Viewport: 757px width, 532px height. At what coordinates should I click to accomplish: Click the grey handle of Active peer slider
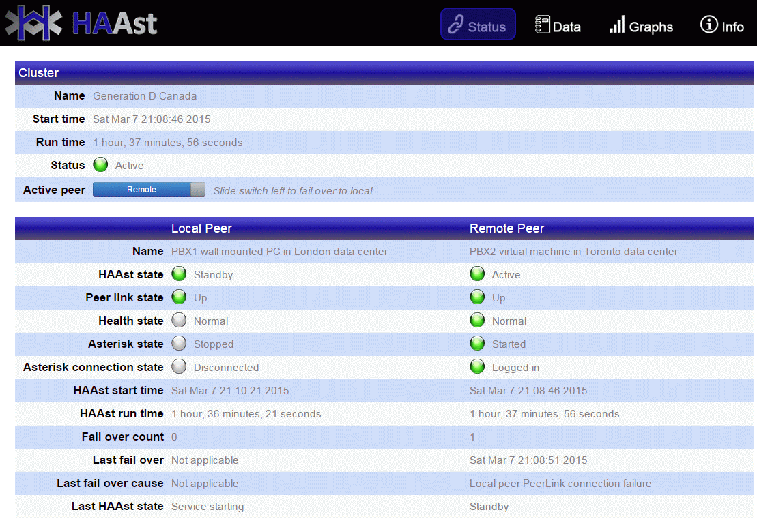[x=198, y=190]
